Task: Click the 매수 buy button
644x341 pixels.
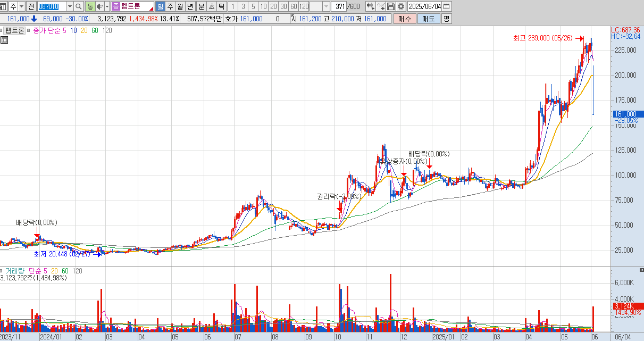Action: point(405,19)
